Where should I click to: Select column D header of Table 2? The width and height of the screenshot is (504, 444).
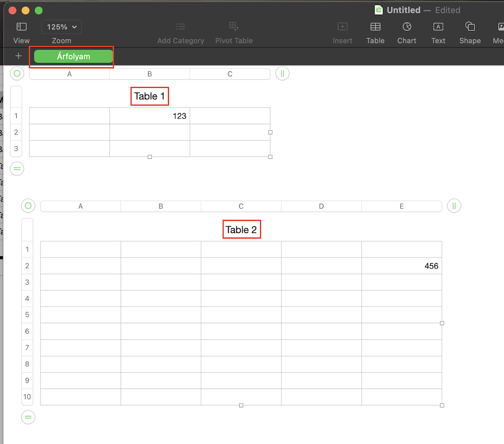(x=321, y=207)
